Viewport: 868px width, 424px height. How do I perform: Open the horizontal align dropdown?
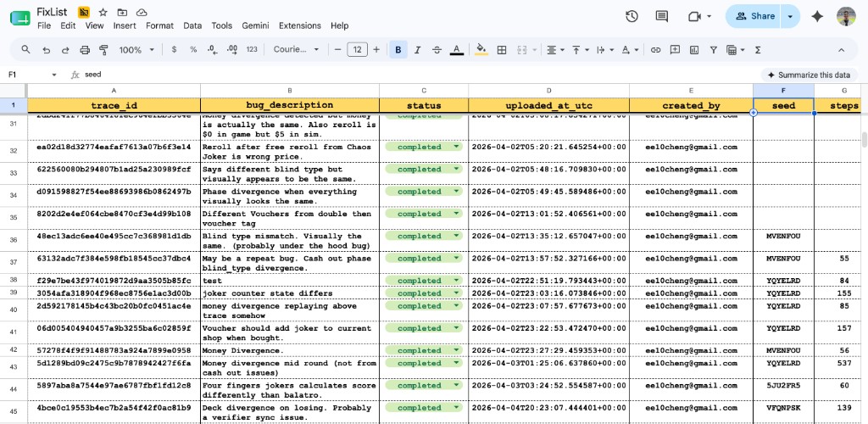click(x=556, y=50)
